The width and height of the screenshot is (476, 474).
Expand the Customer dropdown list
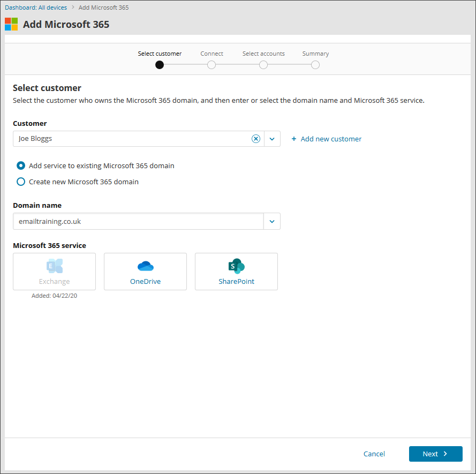coord(272,139)
